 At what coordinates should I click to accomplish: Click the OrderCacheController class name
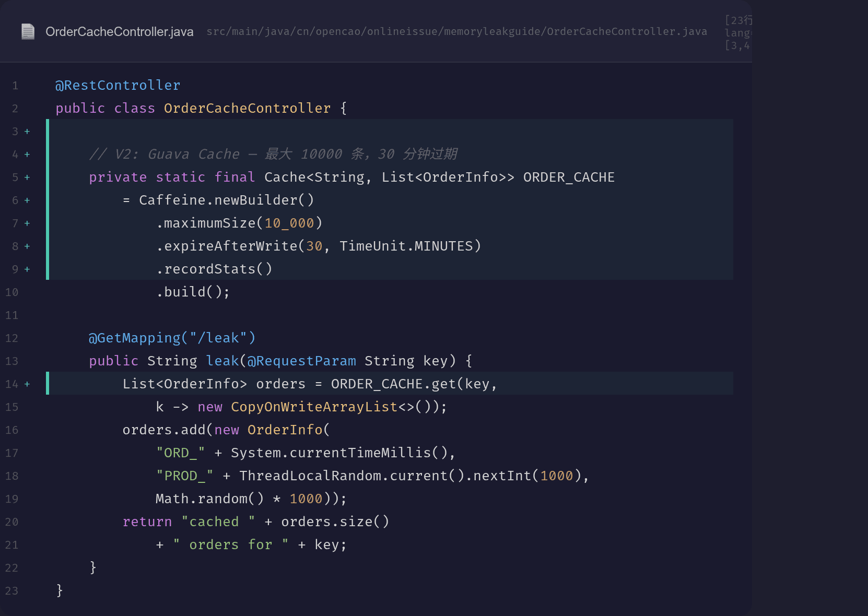pos(247,108)
